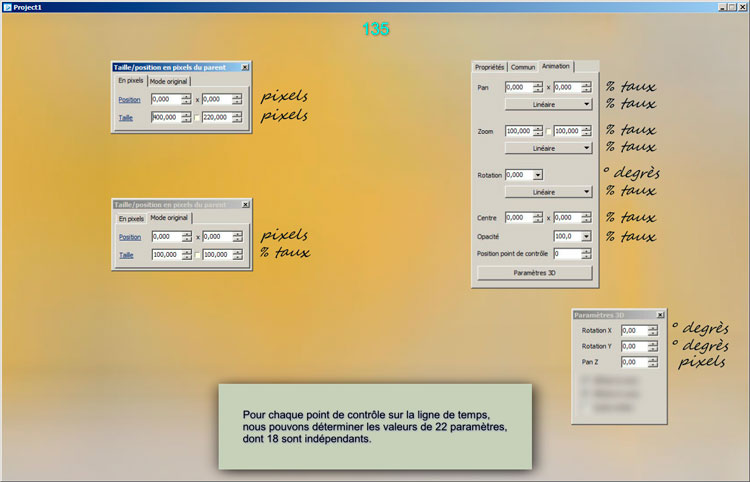Click the Project1 window title icon
The image size is (750, 482).
coord(6,6)
